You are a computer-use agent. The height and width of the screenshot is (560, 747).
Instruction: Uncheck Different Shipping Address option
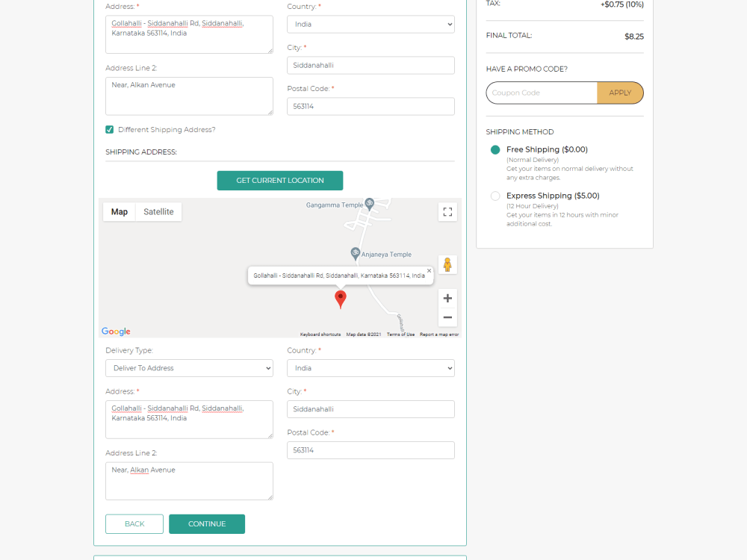click(109, 129)
